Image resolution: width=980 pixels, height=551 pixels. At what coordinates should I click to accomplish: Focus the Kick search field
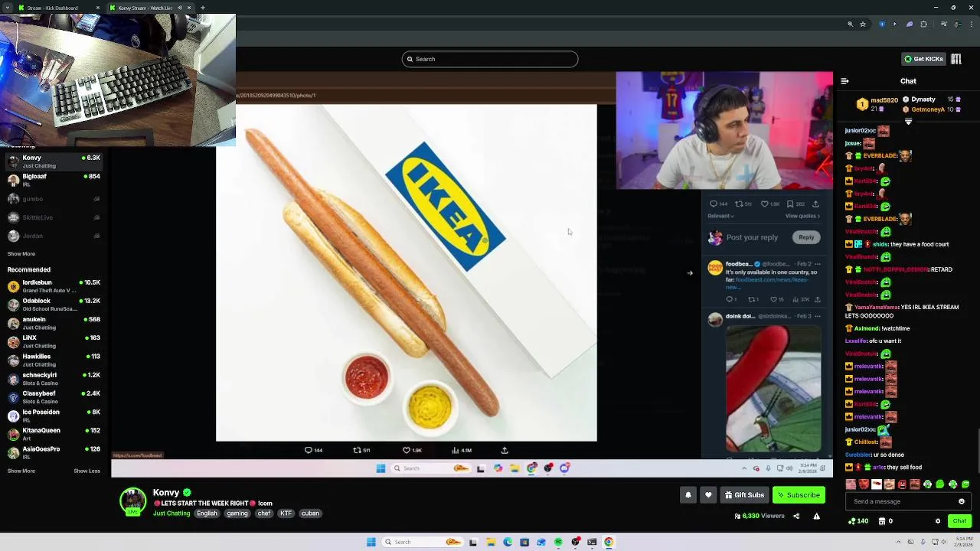[x=490, y=59]
